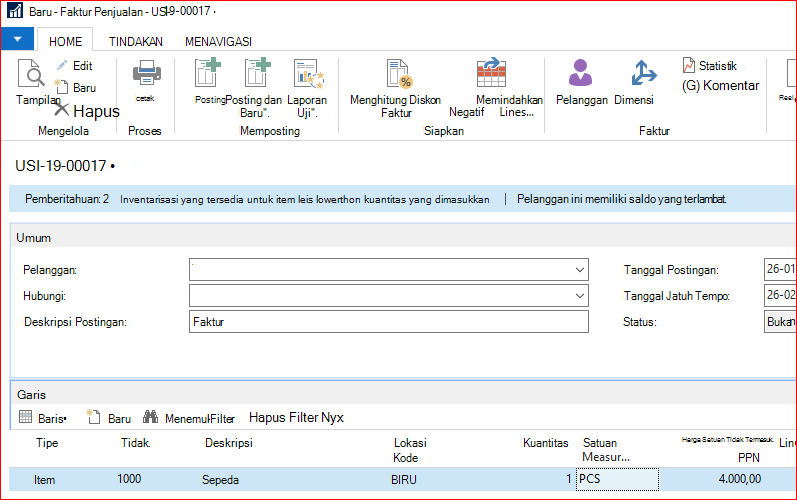Click Hapus Filter Nyx
The width and height of the screenshot is (797, 500).
(x=296, y=418)
